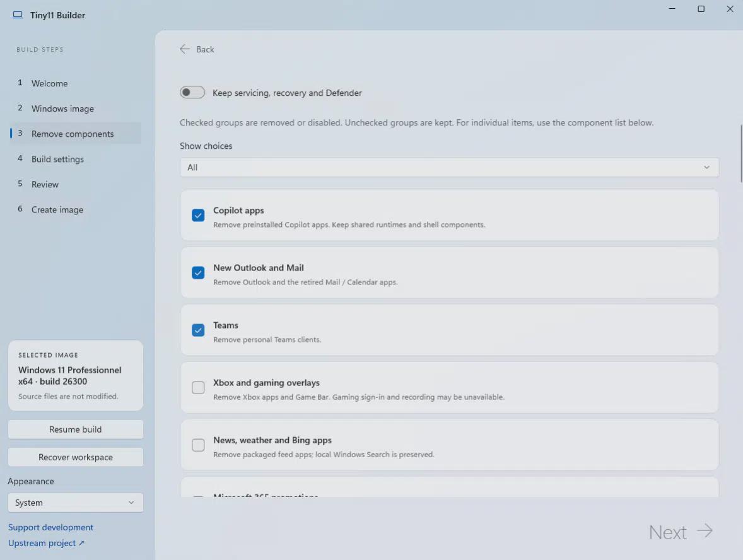Click the Copilot apps title text
Image resolution: width=743 pixels, height=560 pixels.
click(x=238, y=211)
